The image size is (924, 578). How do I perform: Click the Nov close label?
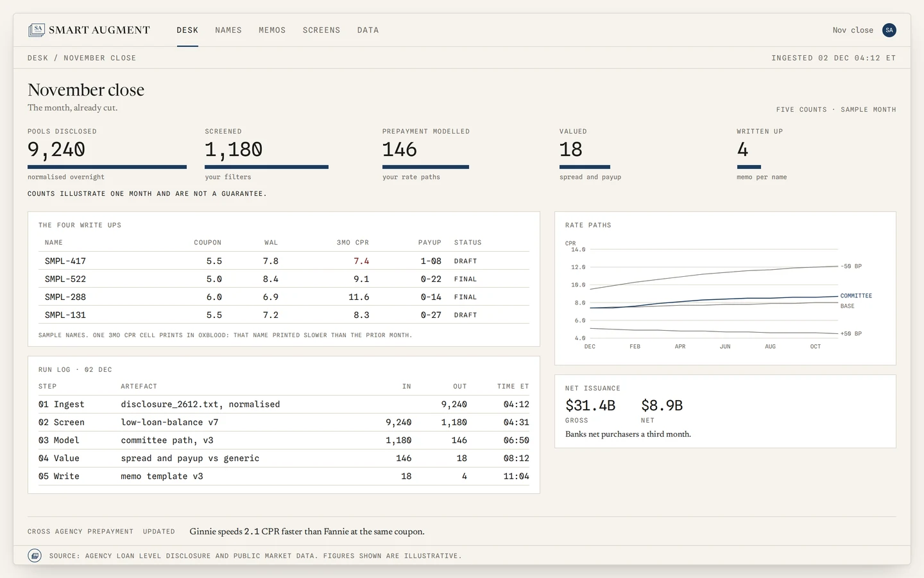pyautogui.click(x=853, y=30)
